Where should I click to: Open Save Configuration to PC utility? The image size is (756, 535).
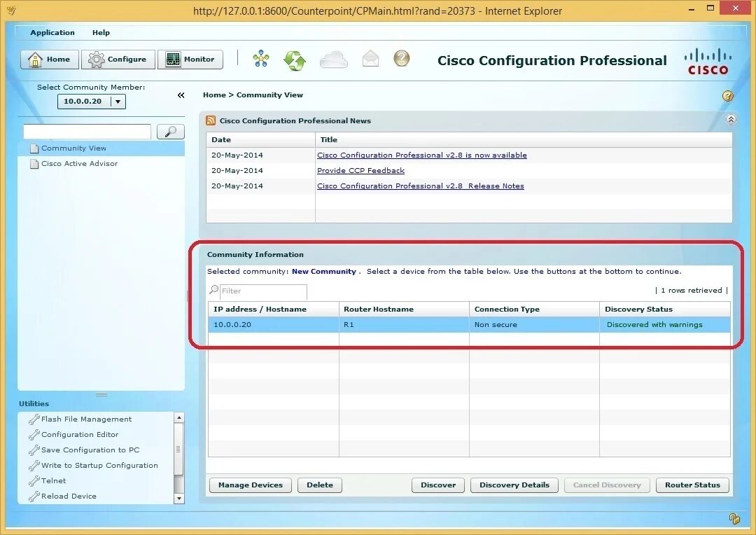tap(90, 450)
